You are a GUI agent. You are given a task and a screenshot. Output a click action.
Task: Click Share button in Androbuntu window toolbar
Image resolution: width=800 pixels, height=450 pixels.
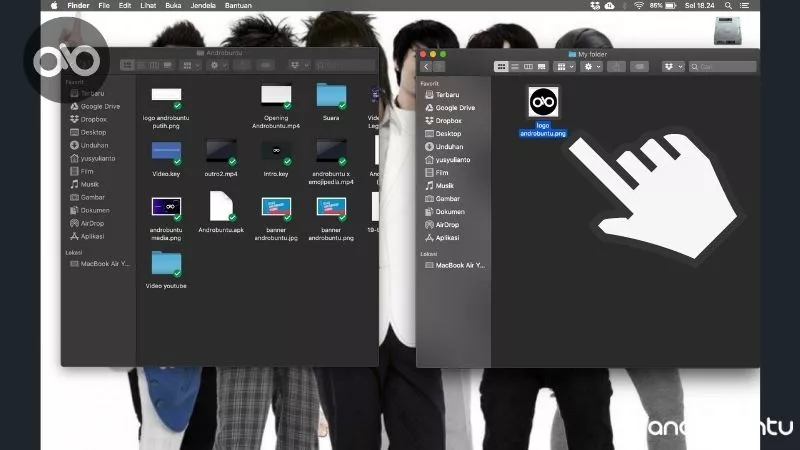pyautogui.click(x=242, y=65)
